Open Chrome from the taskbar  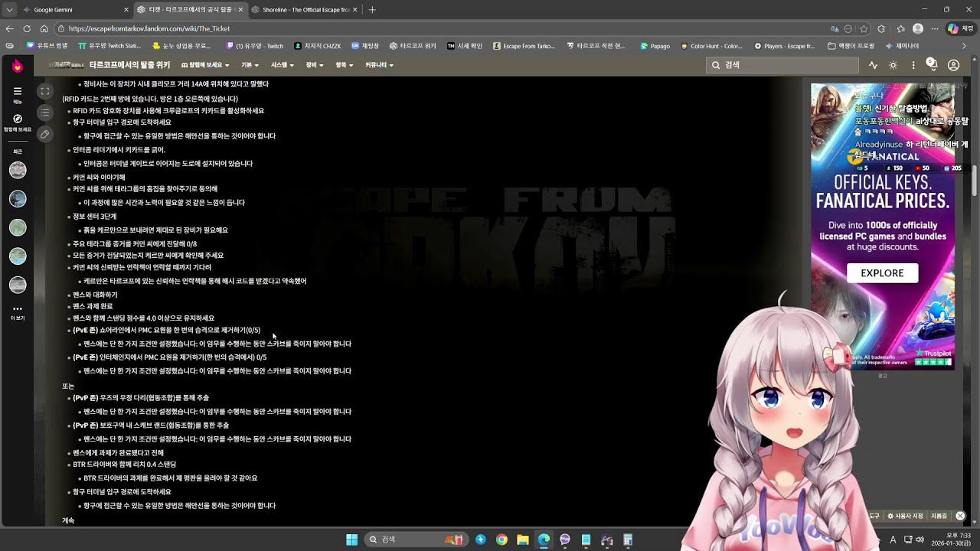(501, 540)
